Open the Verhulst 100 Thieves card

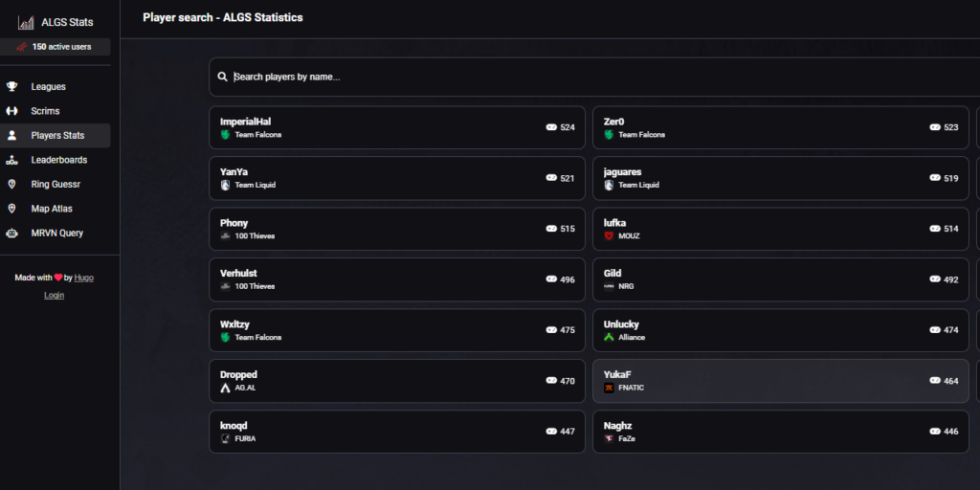(x=396, y=279)
